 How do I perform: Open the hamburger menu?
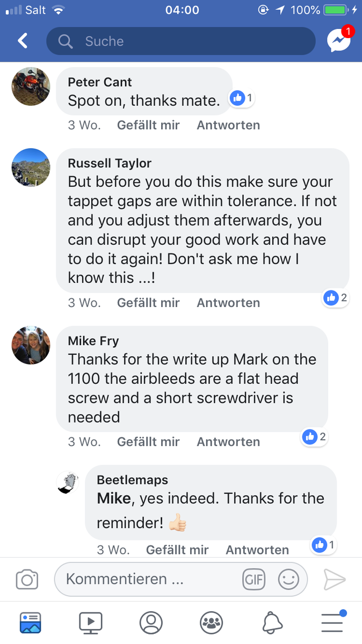332,623
